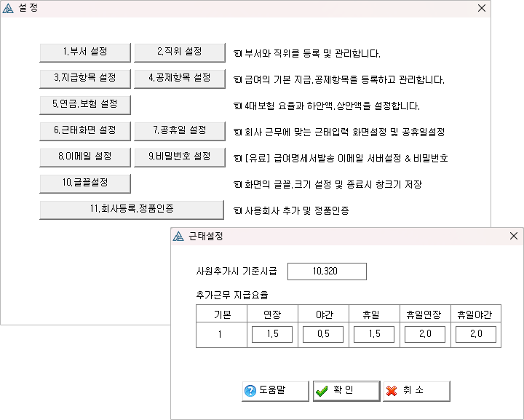Open 11.회사등록.정품인증
This screenshot has height=420, width=524.
click(x=132, y=210)
